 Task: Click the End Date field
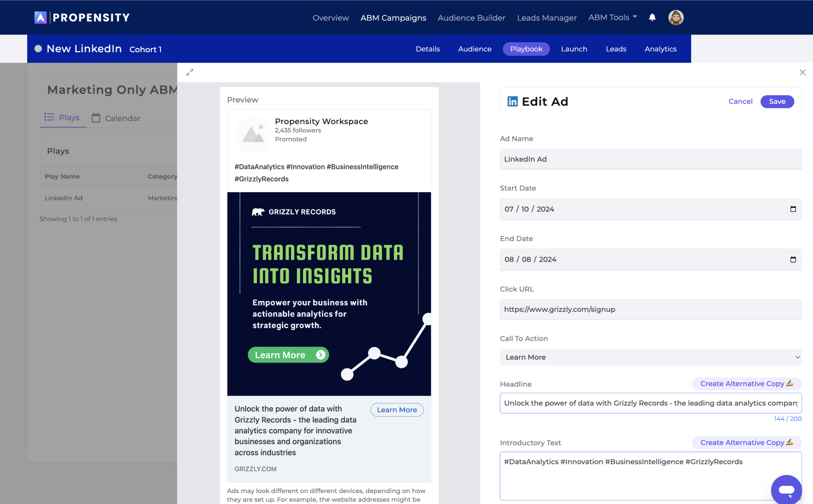pyautogui.click(x=650, y=260)
